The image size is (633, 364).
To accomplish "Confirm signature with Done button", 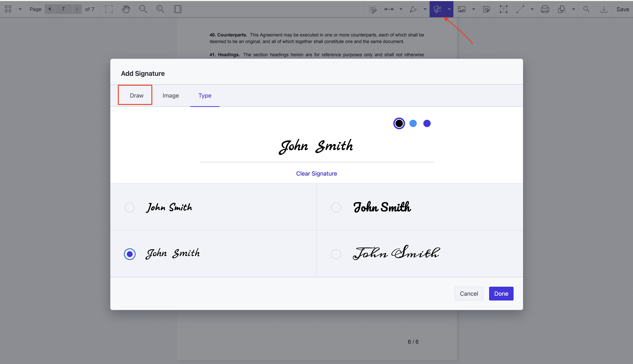I will click(x=501, y=294).
